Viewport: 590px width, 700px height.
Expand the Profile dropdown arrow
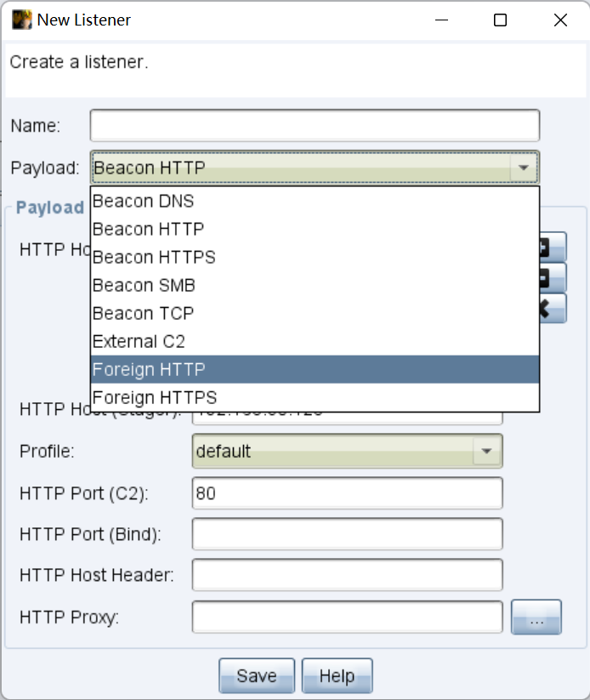pyautogui.click(x=487, y=451)
